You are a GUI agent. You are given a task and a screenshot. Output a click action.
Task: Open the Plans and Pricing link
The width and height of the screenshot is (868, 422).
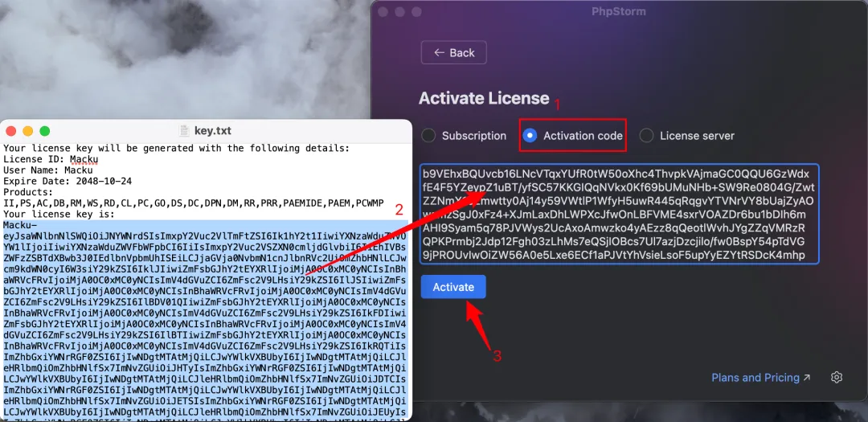760,378
